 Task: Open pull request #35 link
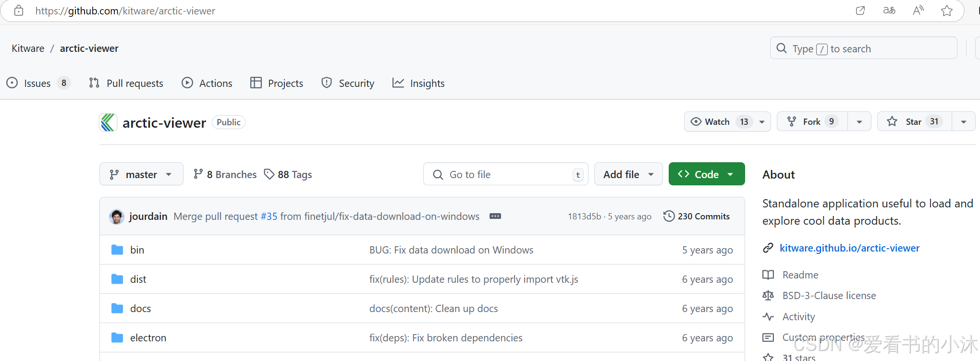[x=269, y=216]
